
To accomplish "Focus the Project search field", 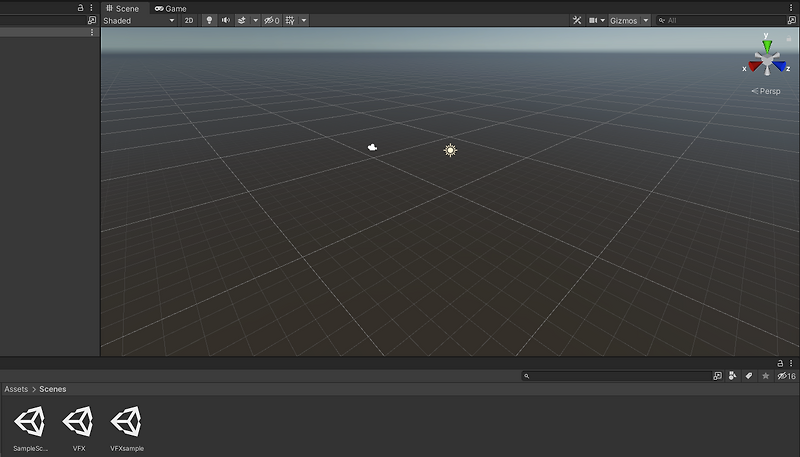I will click(617, 376).
